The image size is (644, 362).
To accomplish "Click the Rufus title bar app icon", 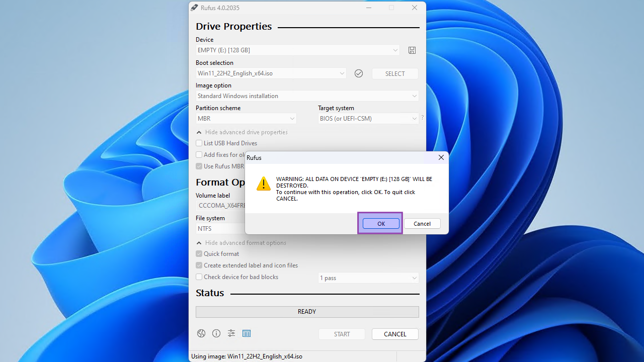I will pyautogui.click(x=194, y=8).
